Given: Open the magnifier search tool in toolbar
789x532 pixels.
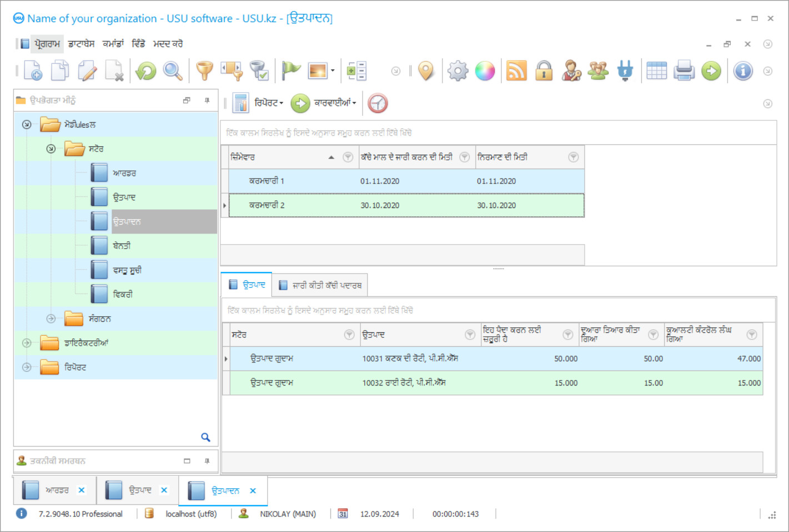Looking at the screenshot, I should (173, 71).
